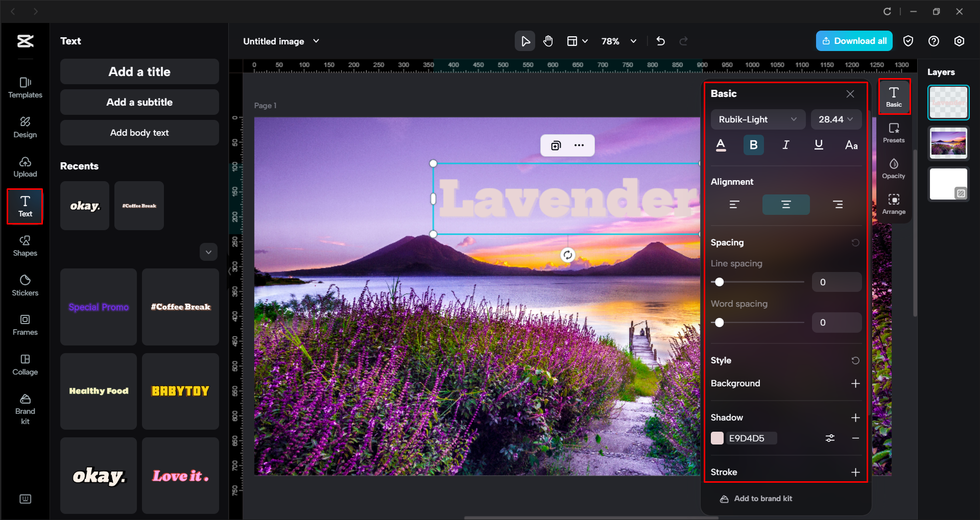This screenshot has height=520, width=980.
Task: Open the Opacity panel
Action: [894, 168]
